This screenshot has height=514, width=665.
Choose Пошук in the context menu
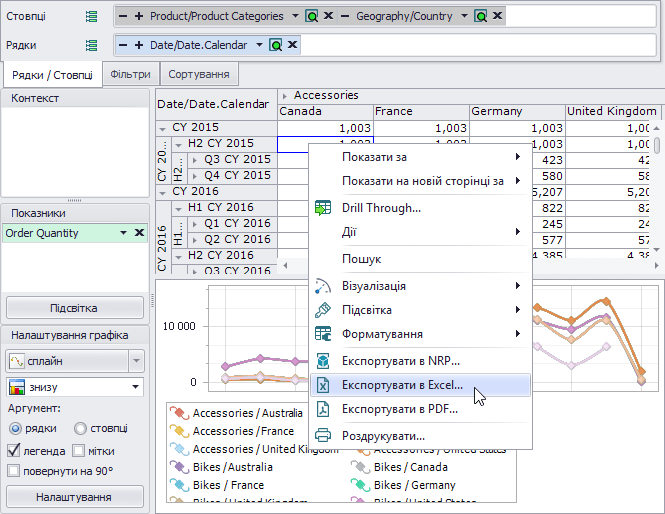[420, 259]
